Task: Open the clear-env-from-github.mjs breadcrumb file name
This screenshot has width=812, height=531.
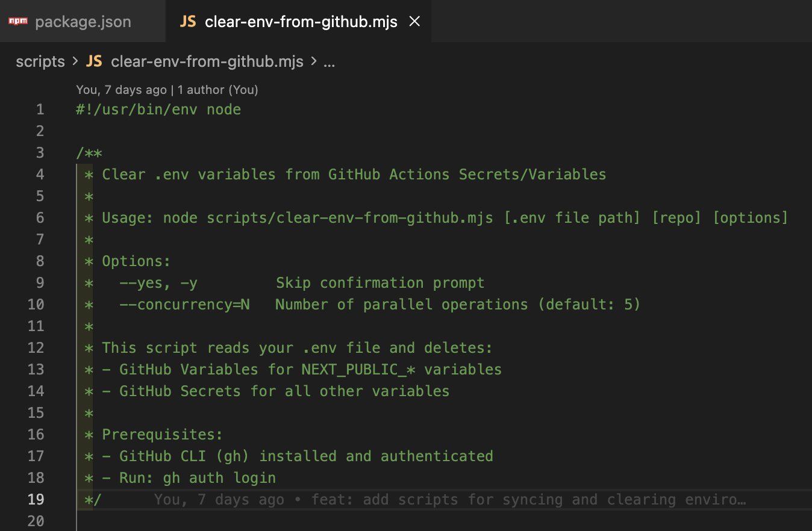Action: click(207, 61)
